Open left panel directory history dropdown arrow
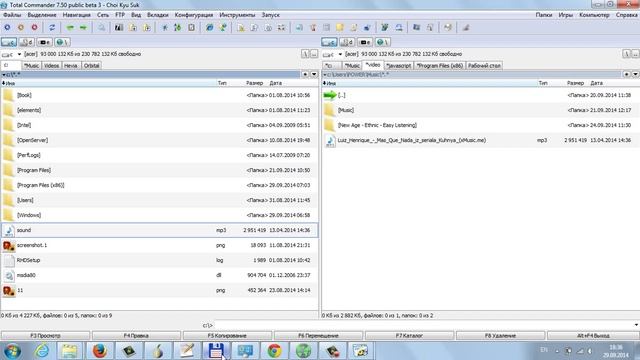Screen dimensions: 640x360 pyautogui.click(x=314, y=74)
